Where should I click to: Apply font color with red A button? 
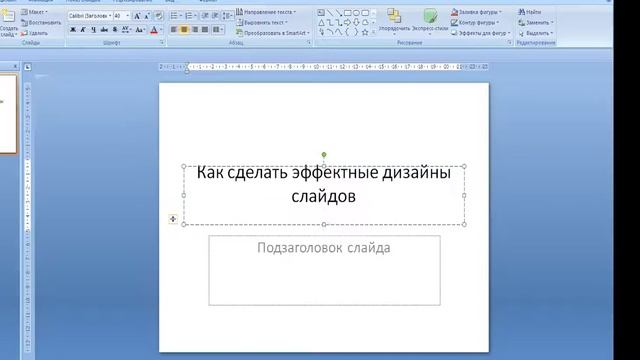[154, 29]
